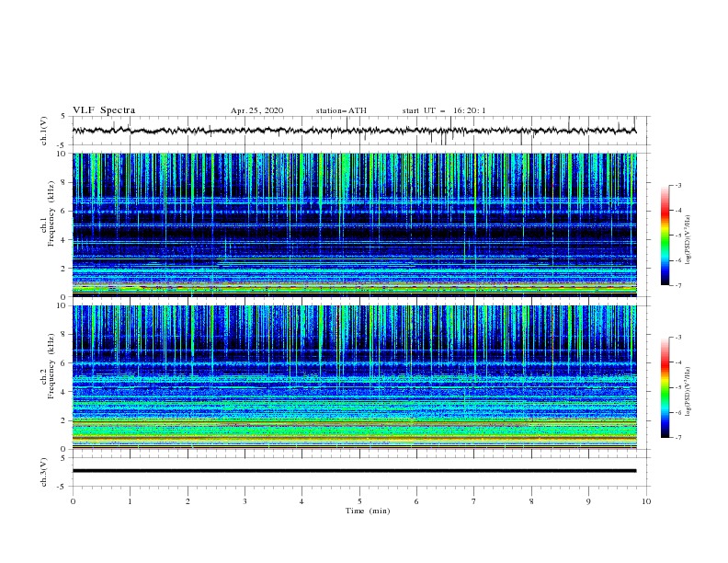Screen dimensions: 728x563
Task: Click the time axis tick label '7'
Action: pos(474,501)
